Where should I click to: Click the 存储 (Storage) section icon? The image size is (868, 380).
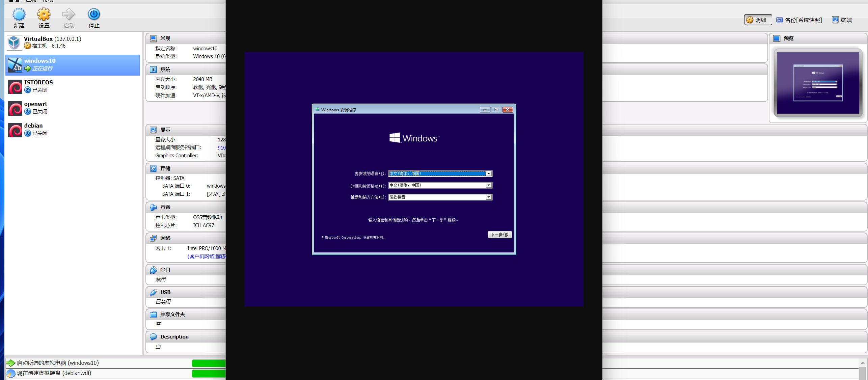point(153,168)
